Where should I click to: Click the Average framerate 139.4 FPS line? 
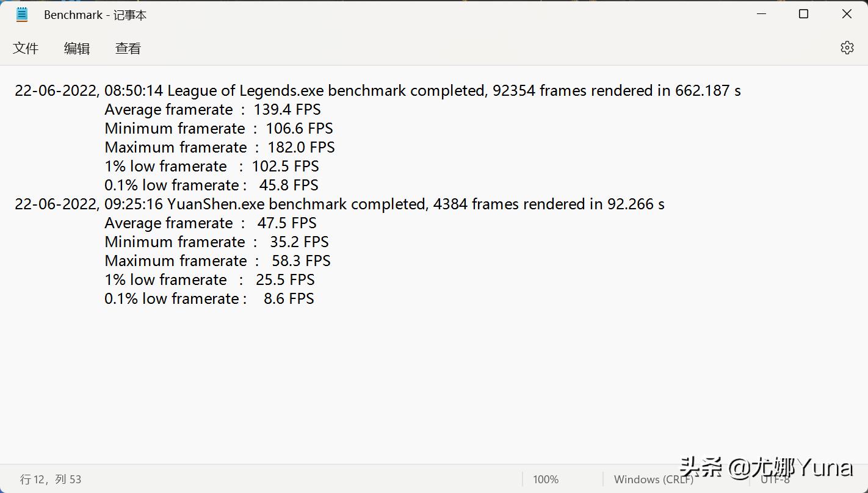click(212, 110)
